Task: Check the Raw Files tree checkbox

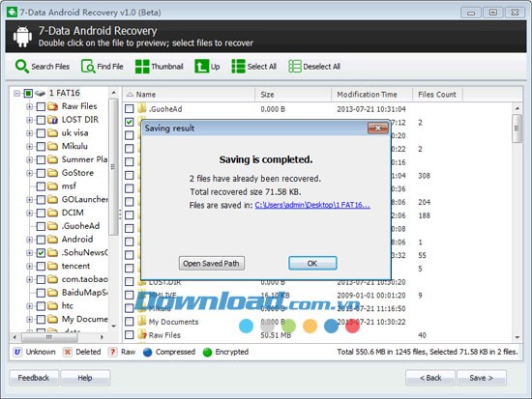Action: point(41,106)
